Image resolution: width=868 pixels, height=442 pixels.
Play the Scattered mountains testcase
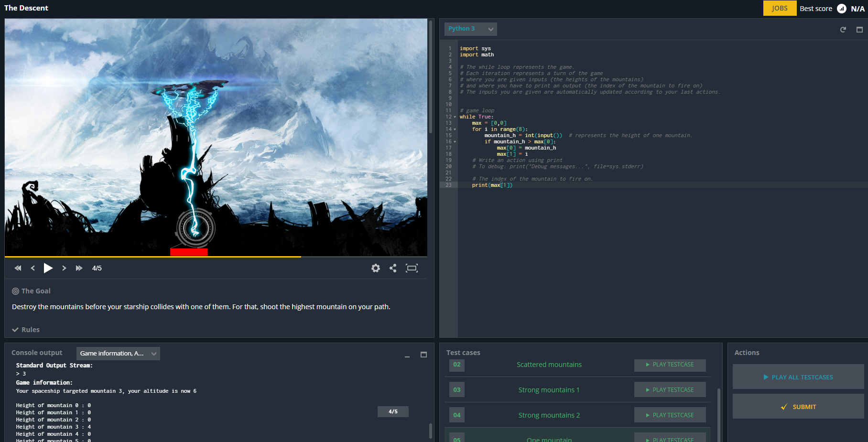[x=670, y=365]
